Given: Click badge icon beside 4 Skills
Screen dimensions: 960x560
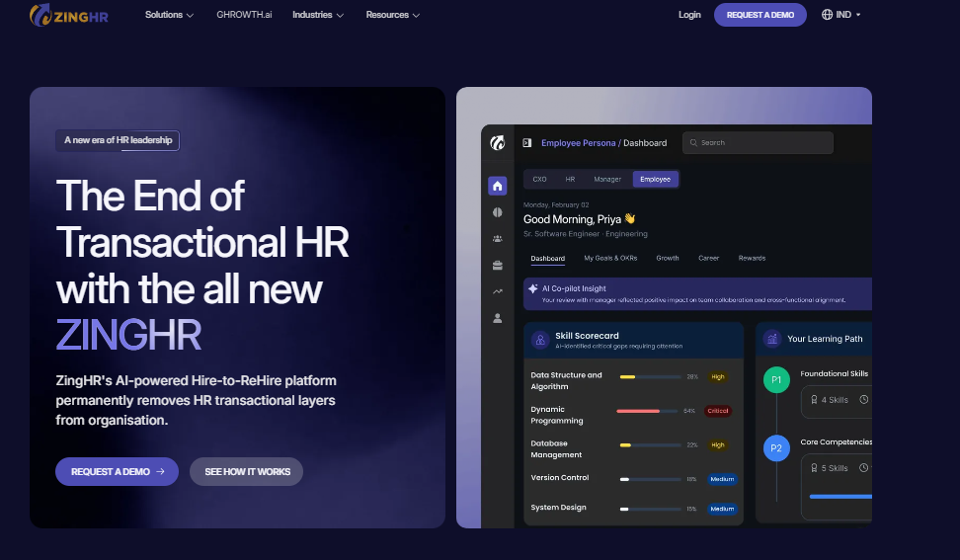Looking at the screenshot, I should click(x=814, y=400).
